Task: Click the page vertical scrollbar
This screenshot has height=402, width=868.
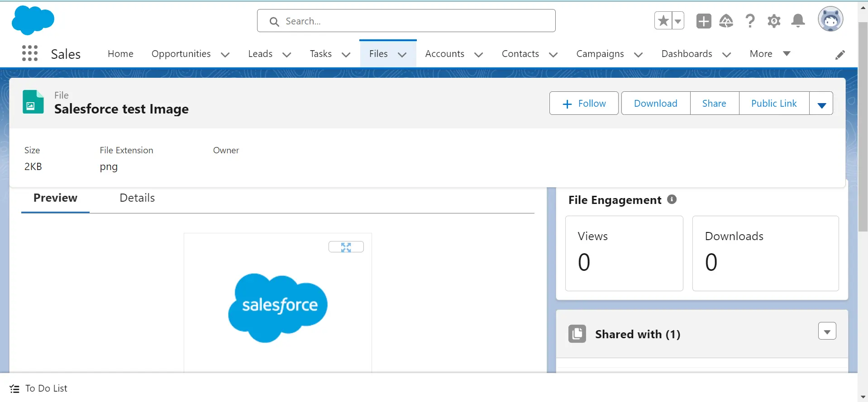Action: 863,127
